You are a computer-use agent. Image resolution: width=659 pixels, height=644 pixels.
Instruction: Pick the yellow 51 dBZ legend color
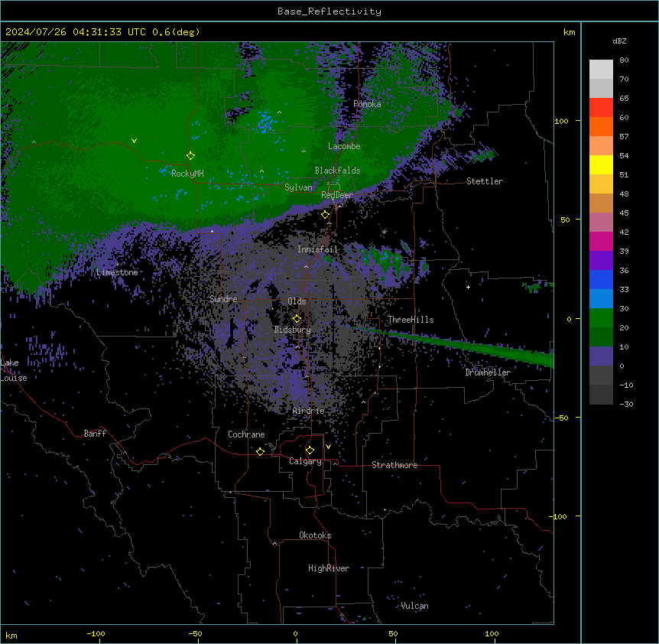(601, 164)
